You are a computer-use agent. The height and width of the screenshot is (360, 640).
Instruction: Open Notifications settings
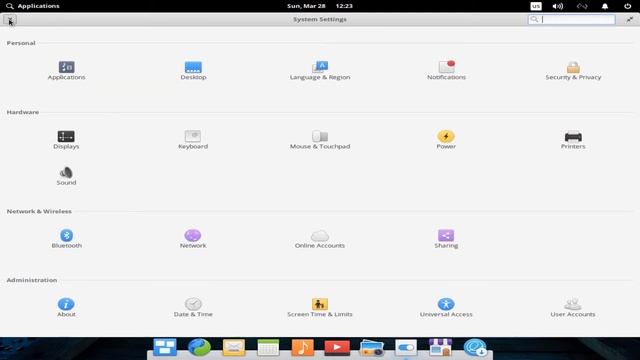click(446, 70)
